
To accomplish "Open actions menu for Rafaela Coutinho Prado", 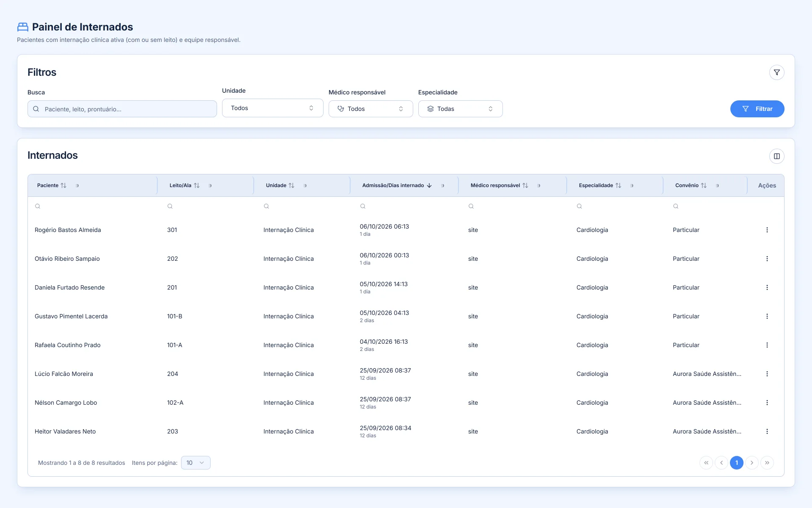I will coord(767,345).
